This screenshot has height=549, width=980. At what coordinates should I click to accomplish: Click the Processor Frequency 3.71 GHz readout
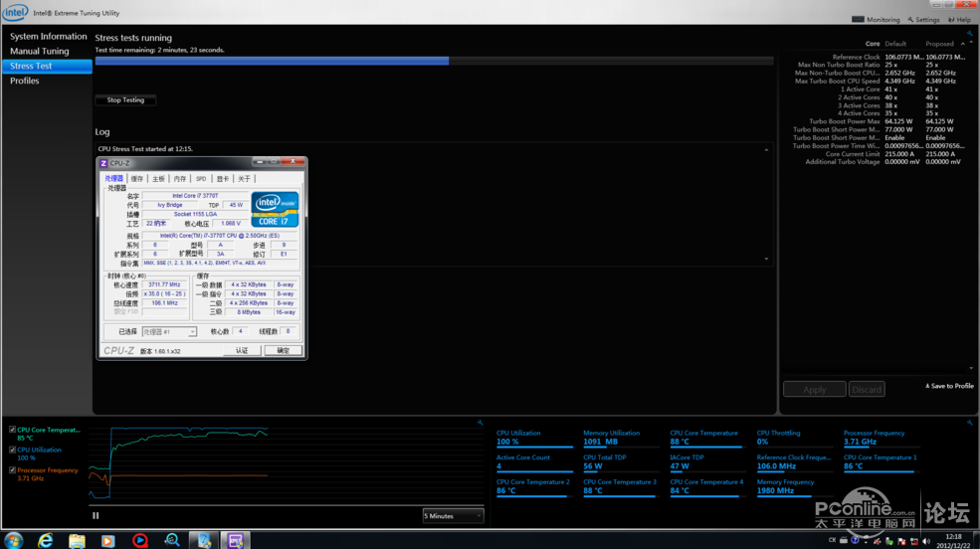pyautogui.click(x=882, y=438)
